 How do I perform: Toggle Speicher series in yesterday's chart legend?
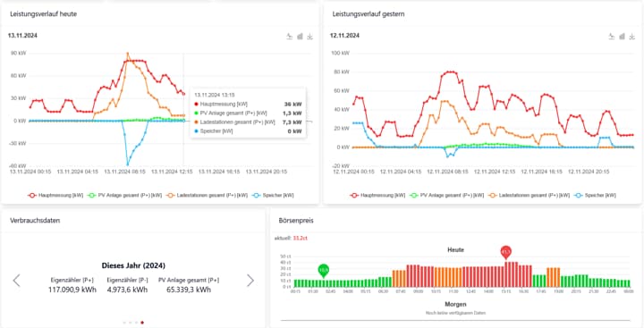point(595,196)
